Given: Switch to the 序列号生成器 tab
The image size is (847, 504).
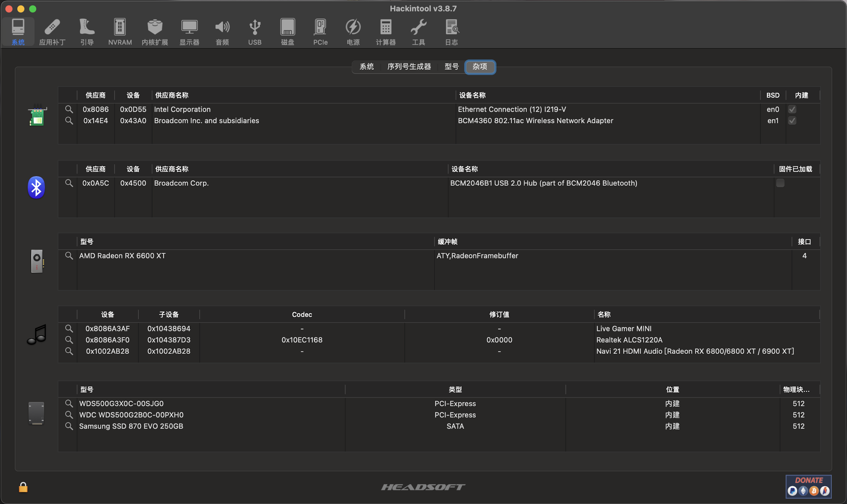Looking at the screenshot, I should click(409, 67).
